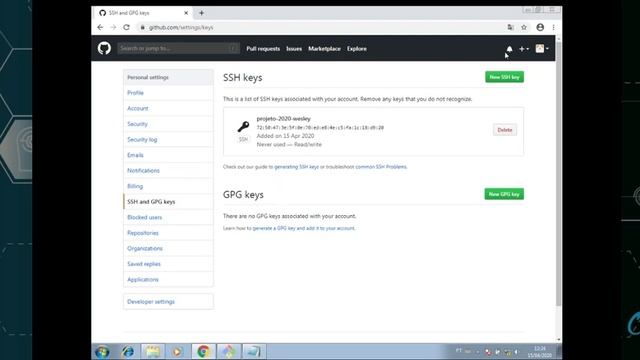The height and width of the screenshot is (360, 640).
Task: Open Blocked users in sidebar
Action: coord(168,218)
